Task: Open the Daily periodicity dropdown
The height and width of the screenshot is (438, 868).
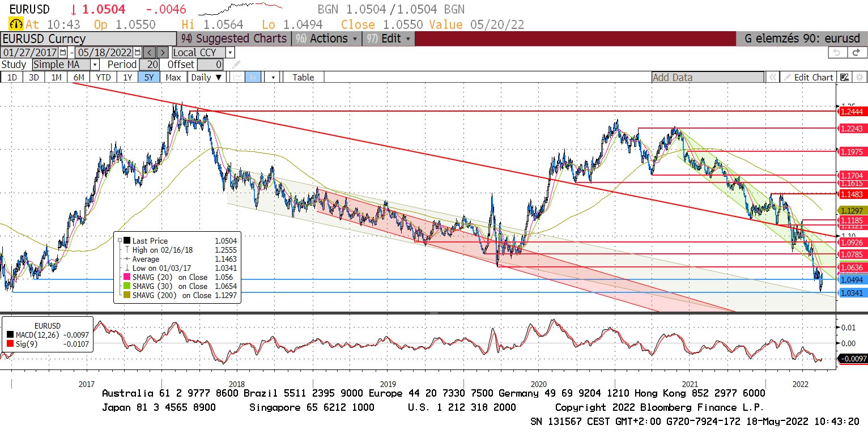Action: (x=206, y=77)
